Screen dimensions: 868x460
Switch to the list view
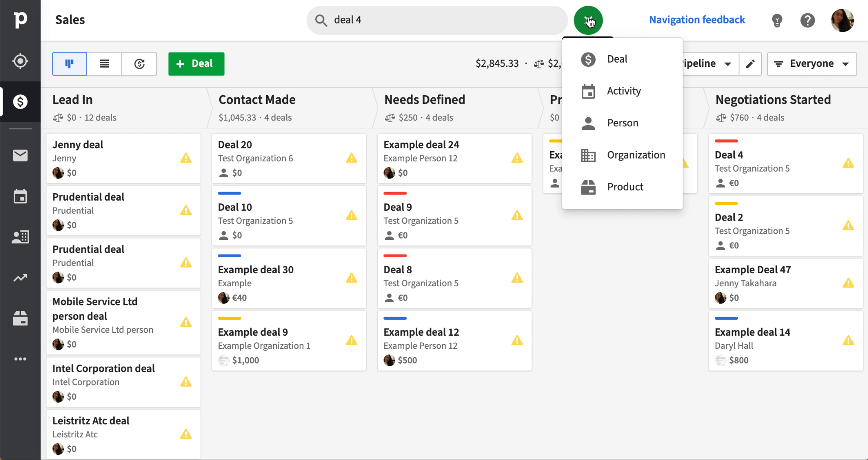[104, 64]
